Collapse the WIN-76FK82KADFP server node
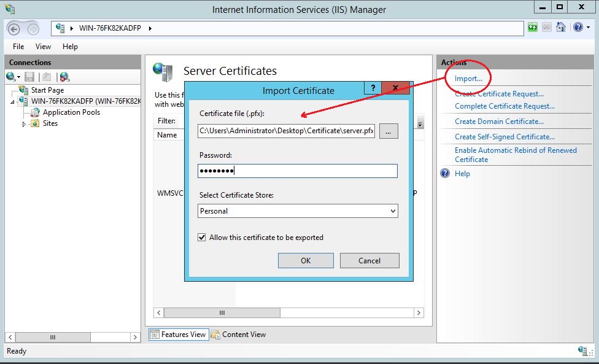Viewport: 599px width, 364px height. pyautogui.click(x=13, y=102)
